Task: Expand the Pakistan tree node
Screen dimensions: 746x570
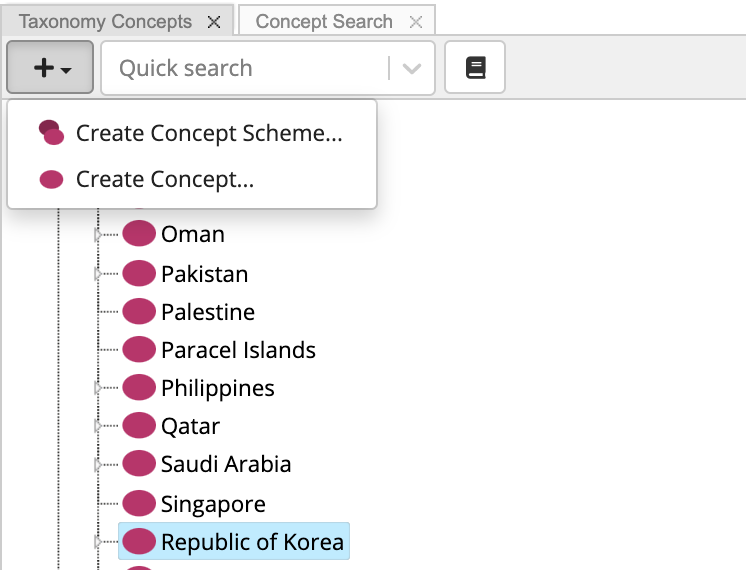Action: tap(98, 273)
